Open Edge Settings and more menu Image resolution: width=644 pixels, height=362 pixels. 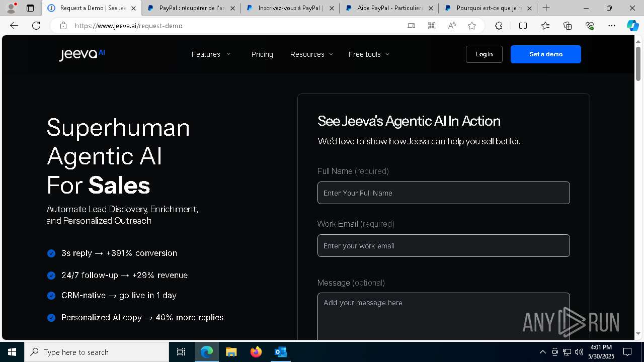[x=612, y=26]
